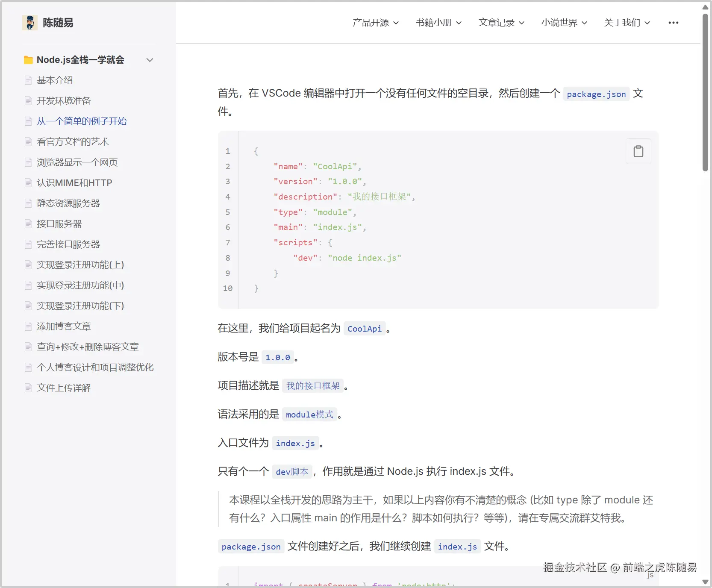Image resolution: width=712 pixels, height=588 pixels.
Task: Click the index.js tag after 我们继续创建
Action: coord(457,547)
